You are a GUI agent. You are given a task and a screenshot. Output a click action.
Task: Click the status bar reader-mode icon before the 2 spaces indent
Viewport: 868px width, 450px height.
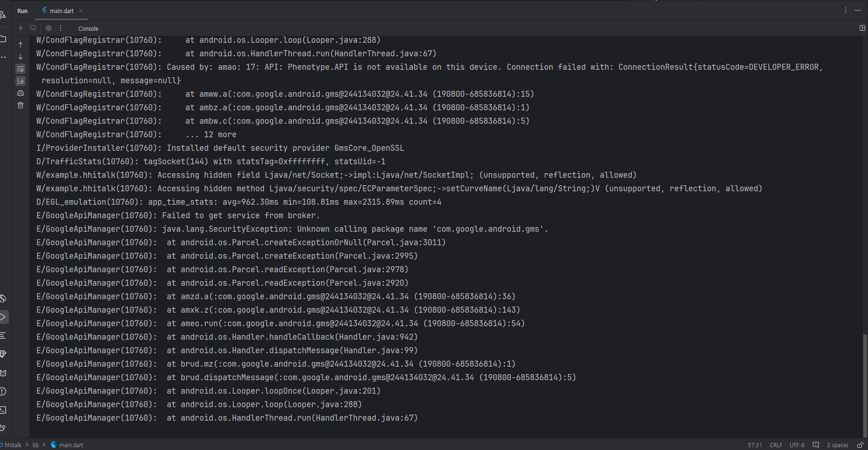(x=816, y=445)
